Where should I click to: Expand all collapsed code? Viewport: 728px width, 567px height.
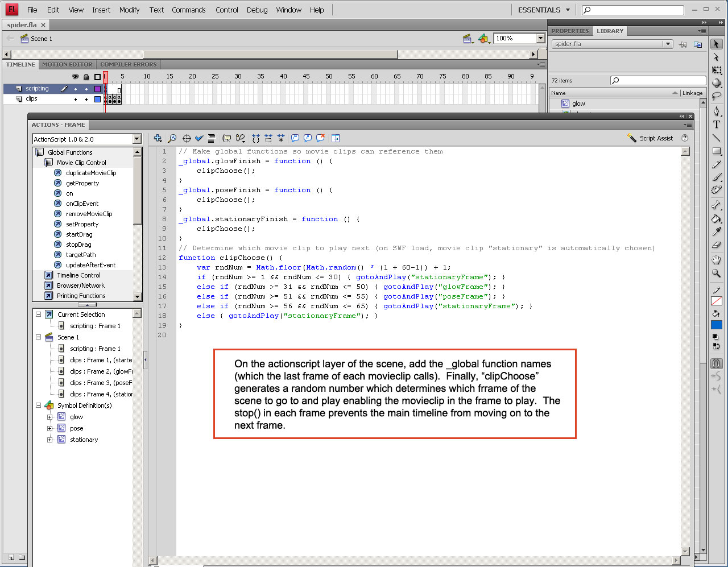281,138
